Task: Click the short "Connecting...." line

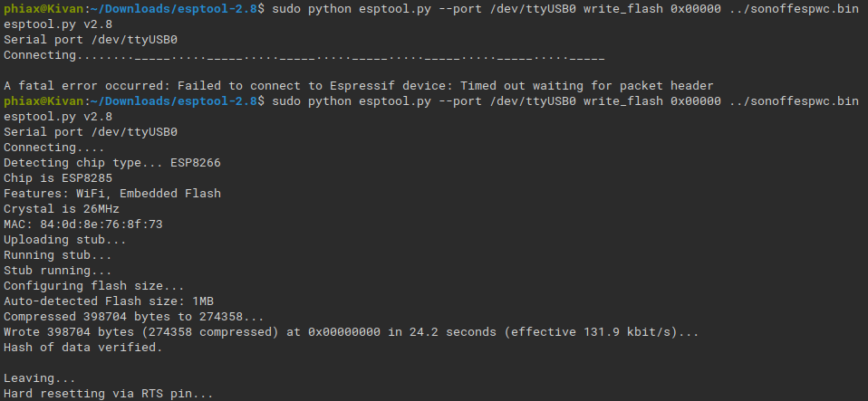Action: pyautogui.click(x=54, y=148)
